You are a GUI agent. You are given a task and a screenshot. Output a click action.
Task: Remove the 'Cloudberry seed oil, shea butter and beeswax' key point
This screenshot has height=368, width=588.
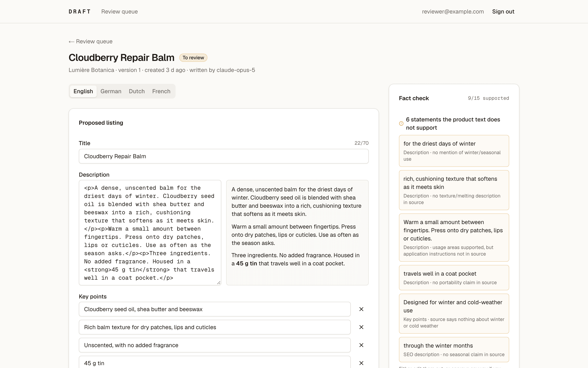361,309
